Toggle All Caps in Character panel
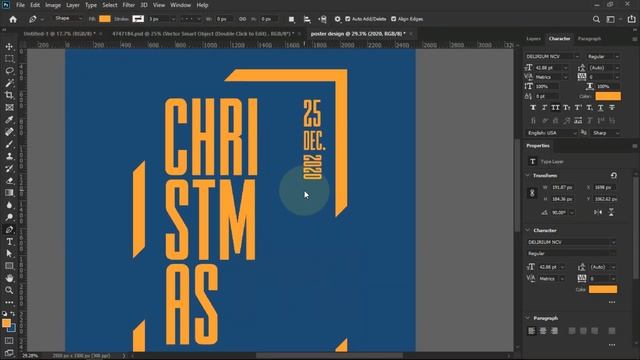The image size is (640, 360). coord(556,108)
